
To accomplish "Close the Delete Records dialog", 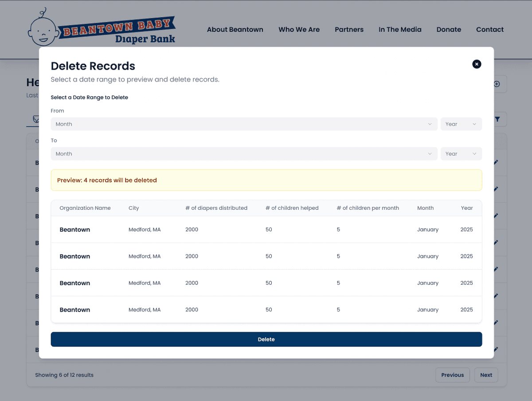I will [x=477, y=64].
